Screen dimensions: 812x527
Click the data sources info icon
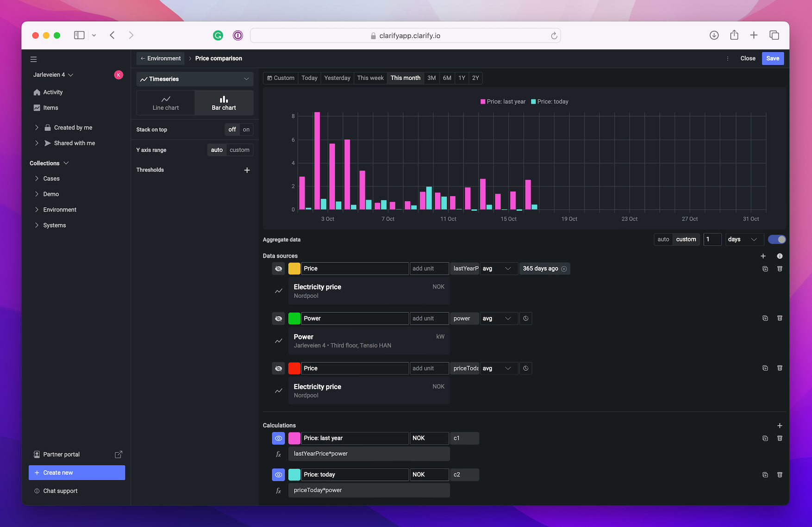[x=780, y=256]
